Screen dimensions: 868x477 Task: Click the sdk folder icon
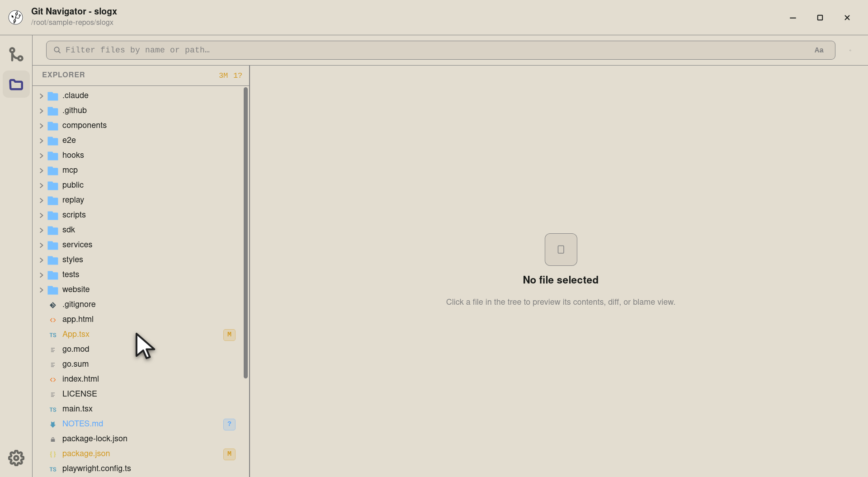click(53, 230)
